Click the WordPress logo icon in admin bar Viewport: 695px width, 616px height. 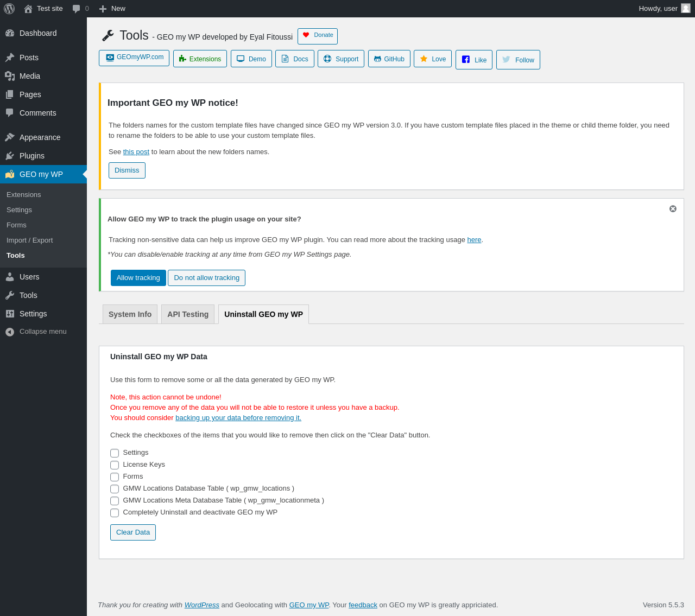pyautogui.click(x=9, y=9)
